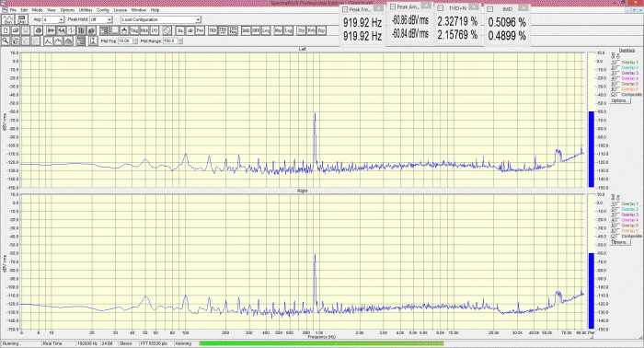The width and height of the screenshot is (644, 348).
Task: Click the SNR utility toolbar button
Action: [x=256, y=30]
